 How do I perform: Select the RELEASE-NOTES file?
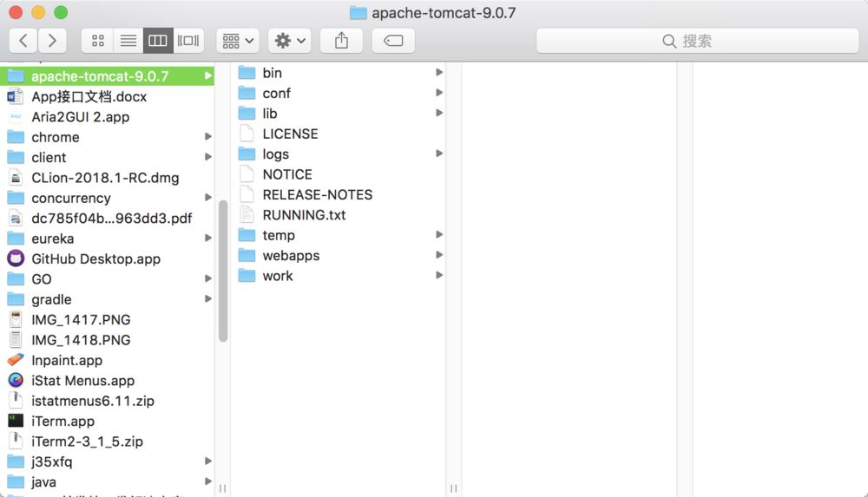338,194
